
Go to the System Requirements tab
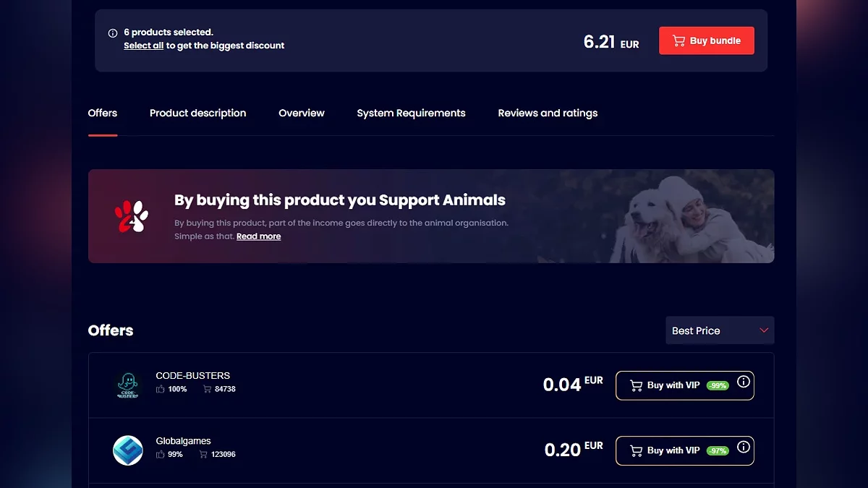411,113
